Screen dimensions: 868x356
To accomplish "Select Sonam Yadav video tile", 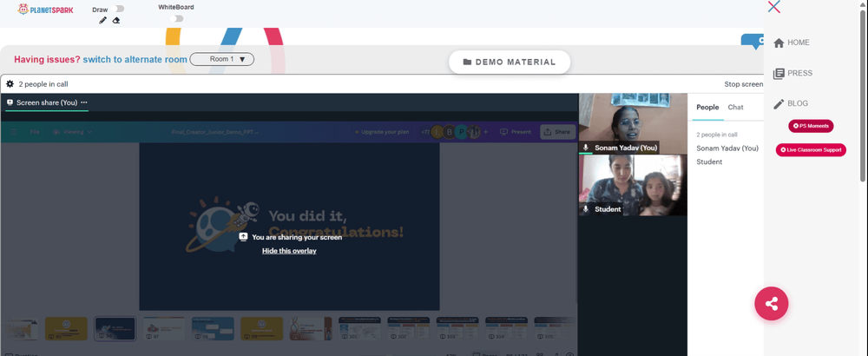I will pyautogui.click(x=633, y=123).
